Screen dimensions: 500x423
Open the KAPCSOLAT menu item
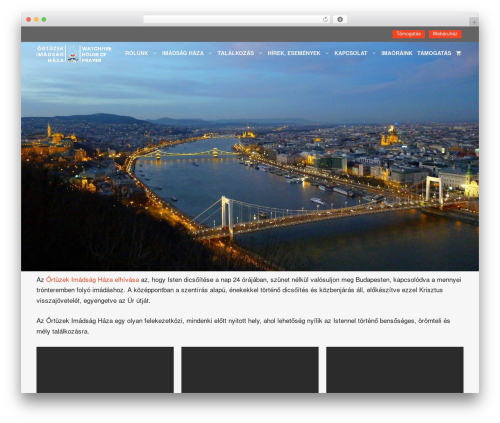(x=351, y=53)
